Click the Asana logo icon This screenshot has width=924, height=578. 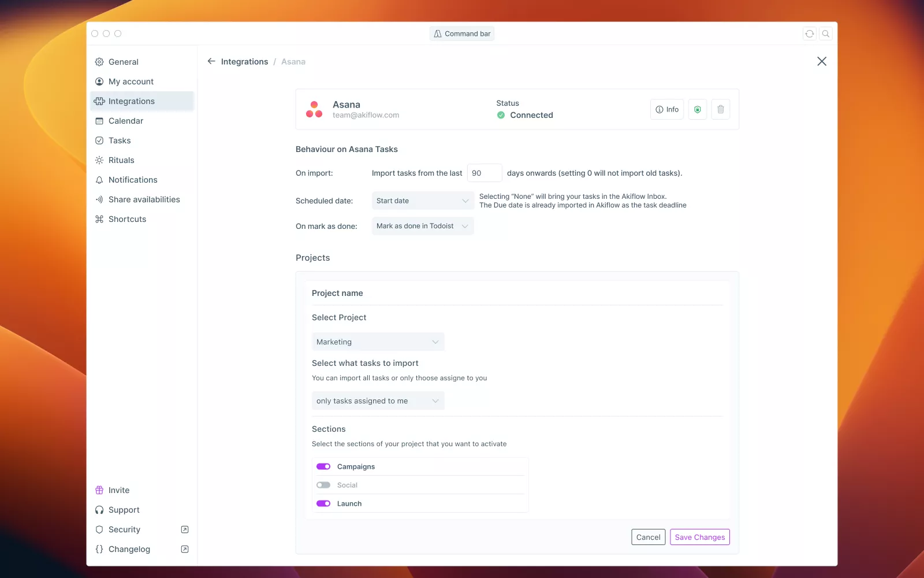(314, 109)
